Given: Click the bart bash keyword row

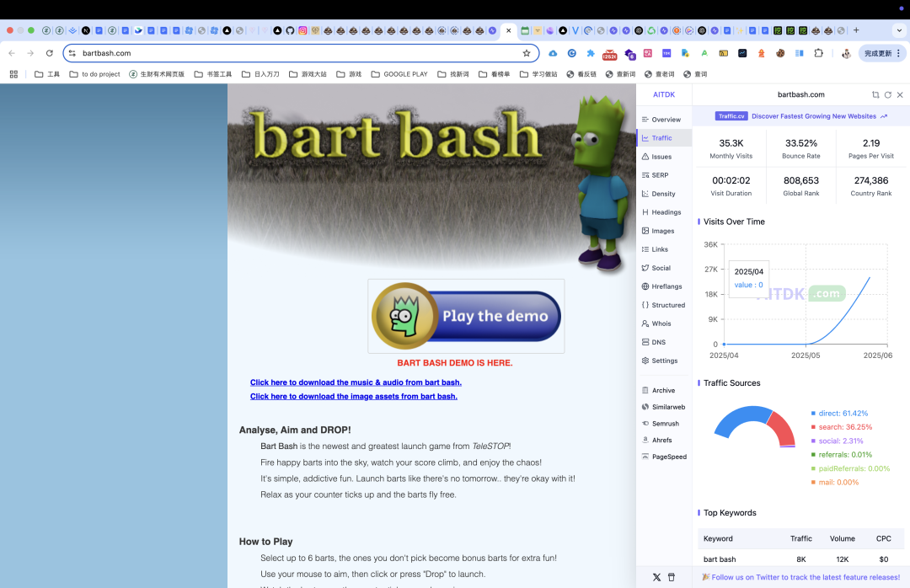Looking at the screenshot, I should pos(801,559).
